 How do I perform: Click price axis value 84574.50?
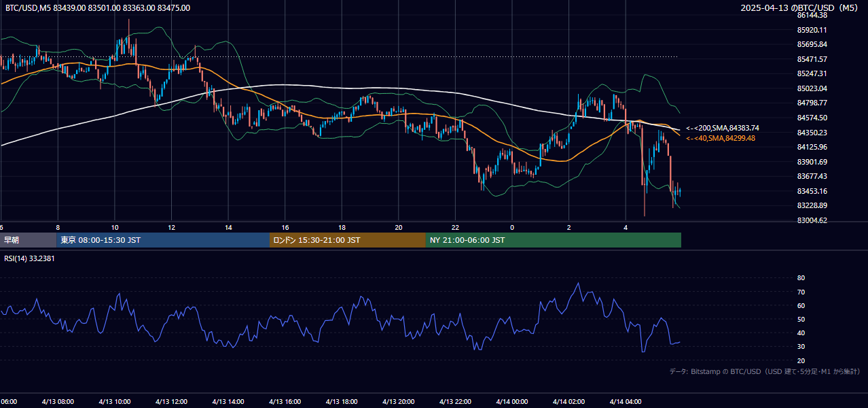tap(812, 118)
